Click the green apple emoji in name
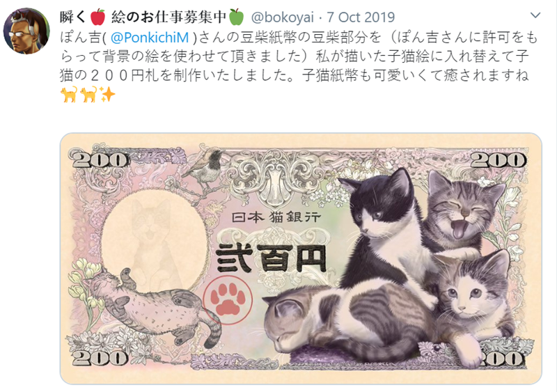557x392 pixels. 236,17
